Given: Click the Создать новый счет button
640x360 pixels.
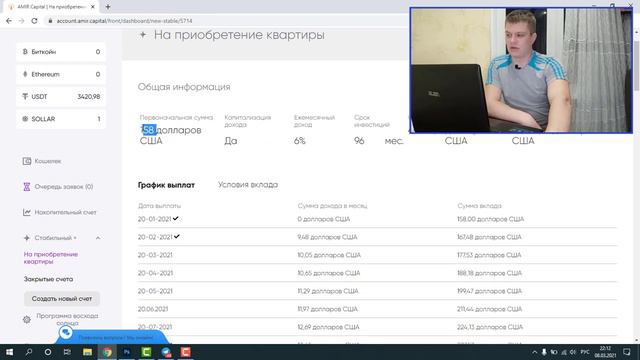Looking at the screenshot, I should pos(62,299).
